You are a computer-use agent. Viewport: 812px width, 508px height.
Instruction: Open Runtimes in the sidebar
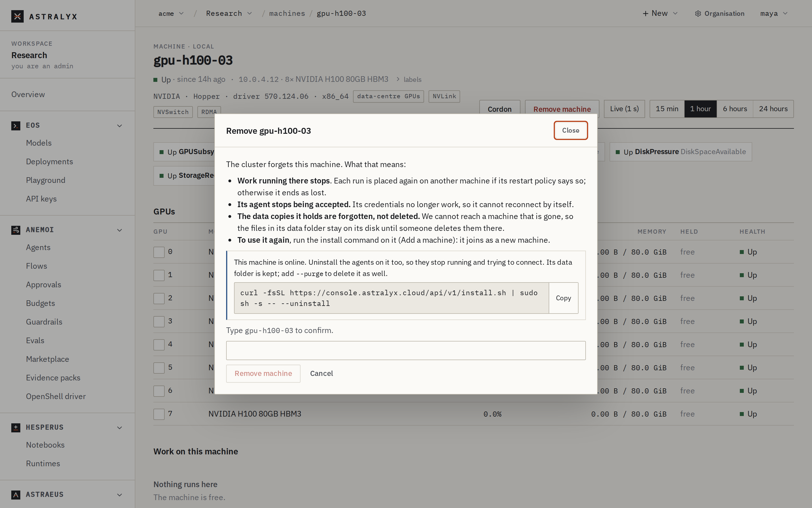[x=43, y=464]
